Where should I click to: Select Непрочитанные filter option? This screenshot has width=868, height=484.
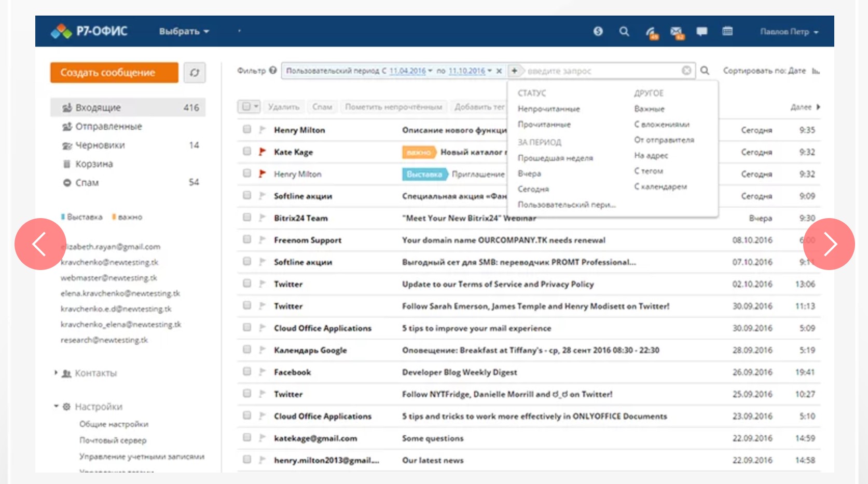click(548, 109)
